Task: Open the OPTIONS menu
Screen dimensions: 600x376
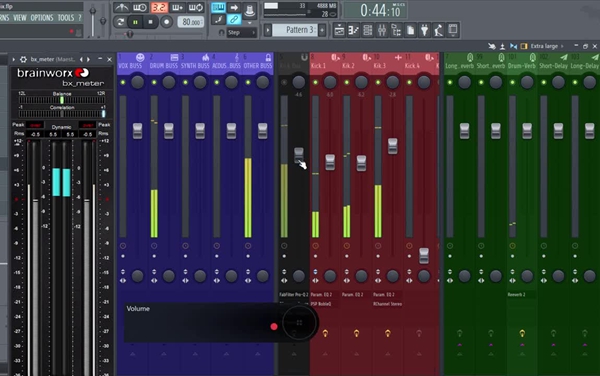Action: (x=42, y=18)
